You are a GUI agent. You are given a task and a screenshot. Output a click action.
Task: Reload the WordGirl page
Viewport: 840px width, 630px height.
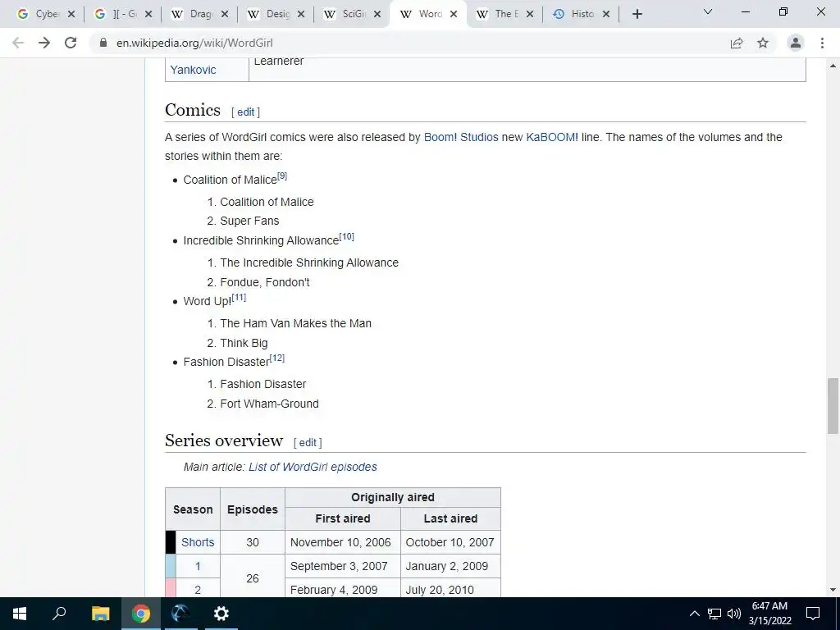[x=71, y=43]
